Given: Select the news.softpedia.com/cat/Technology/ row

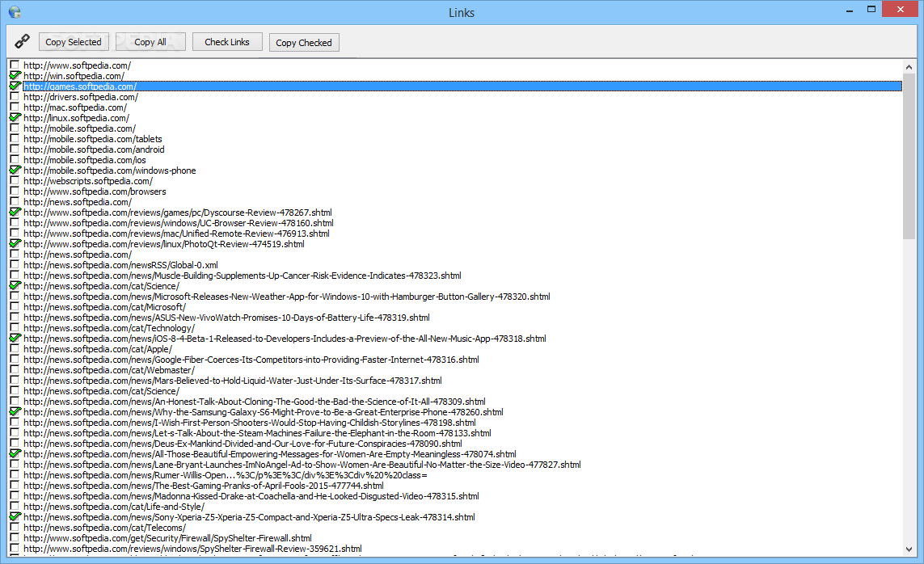Looking at the screenshot, I should [x=109, y=329].
